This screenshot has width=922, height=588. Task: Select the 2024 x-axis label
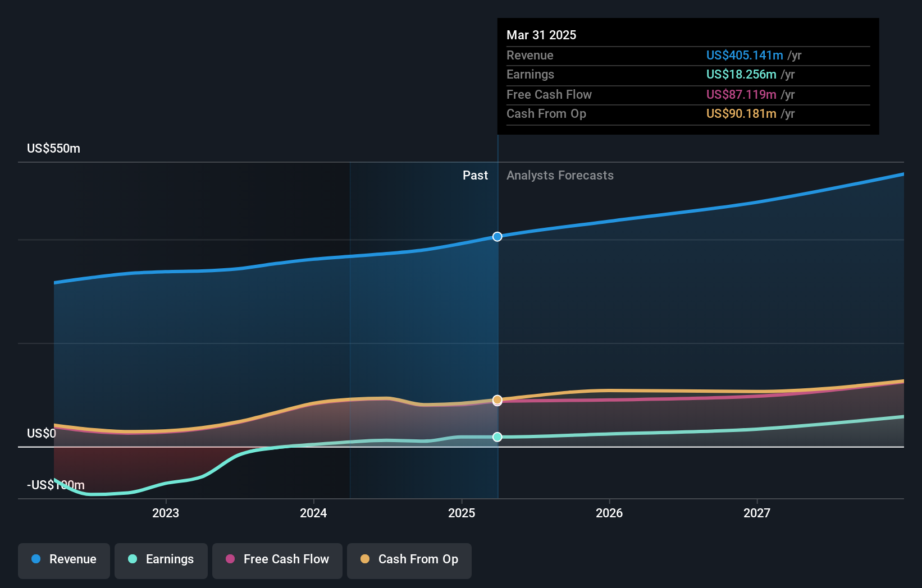click(x=313, y=513)
